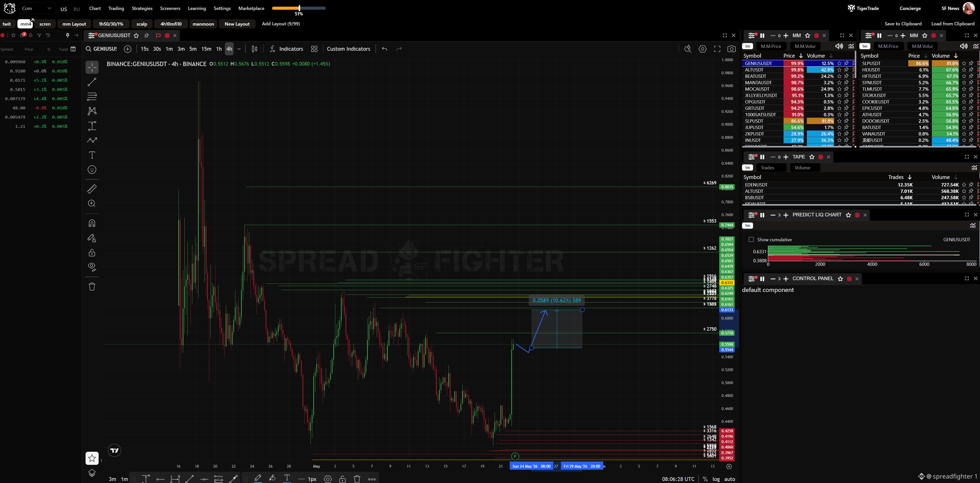
Task: Open the watchlist filter funnel
Action: 39,35
